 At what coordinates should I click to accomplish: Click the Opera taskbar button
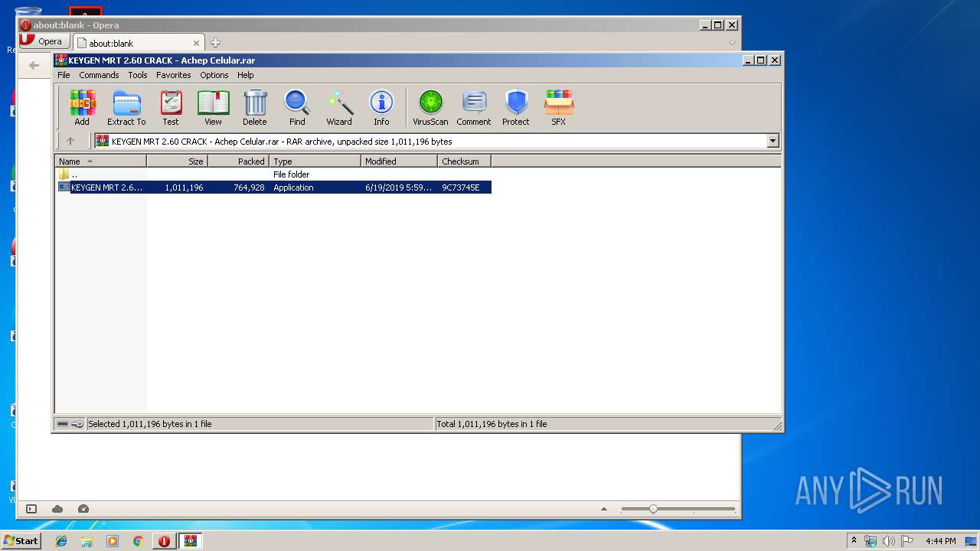(x=164, y=541)
